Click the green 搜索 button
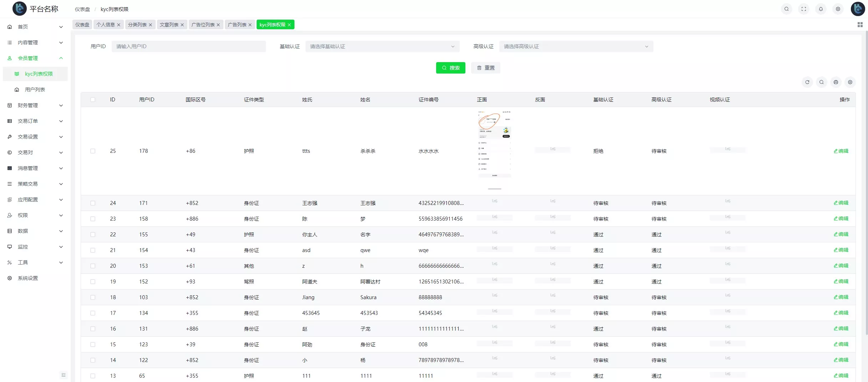 (x=450, y=68)
